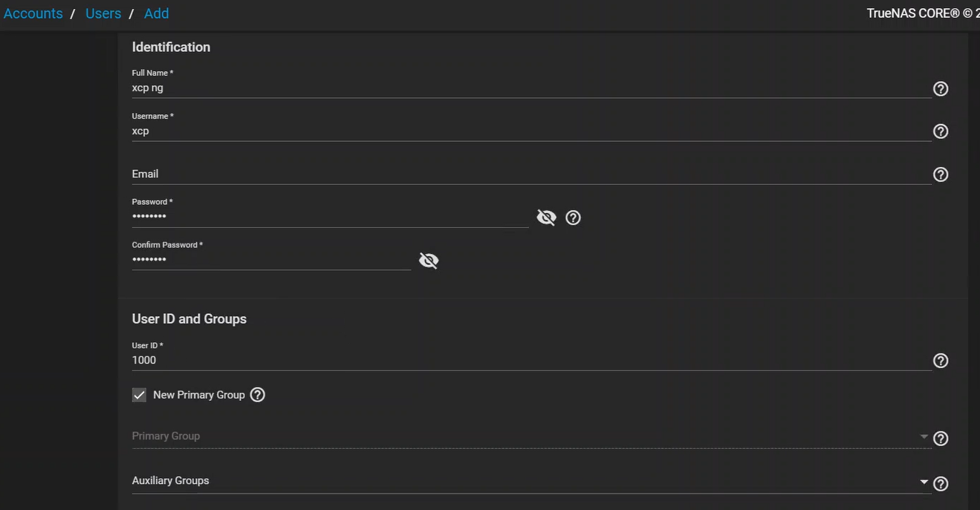Uncheck the New Primary Group checkbox
980x510 pixels.
[x=140, y=395]
